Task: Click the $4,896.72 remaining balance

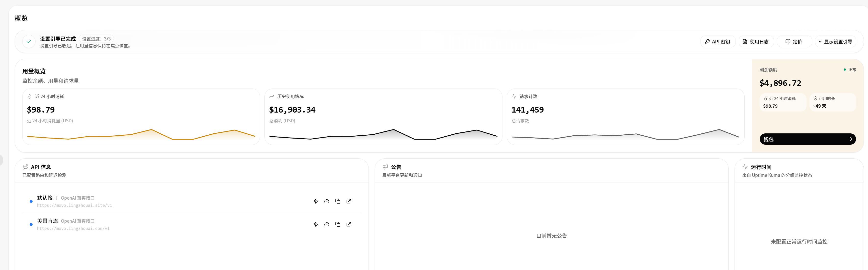Action: pos(780,83)
